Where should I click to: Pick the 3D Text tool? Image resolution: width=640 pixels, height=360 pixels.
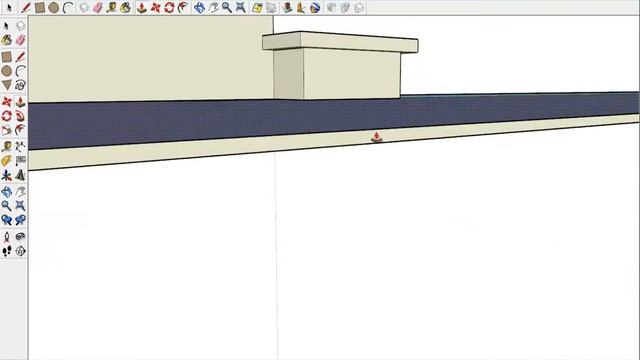(x=20, y=175)
